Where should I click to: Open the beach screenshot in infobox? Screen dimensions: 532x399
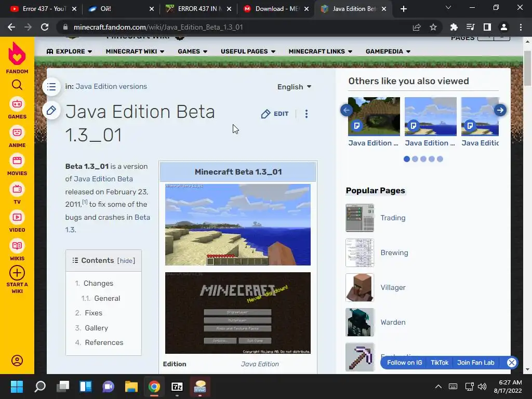(238, 224)
